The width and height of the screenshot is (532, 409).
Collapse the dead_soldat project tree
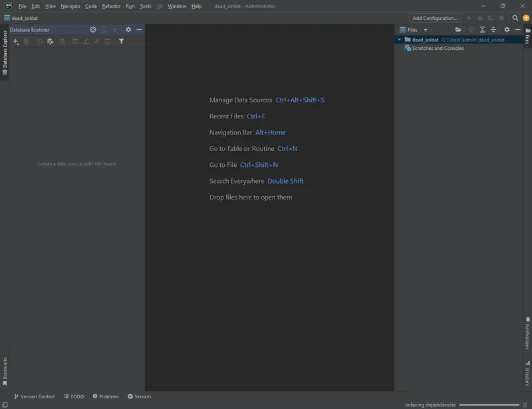click(400, 39)
